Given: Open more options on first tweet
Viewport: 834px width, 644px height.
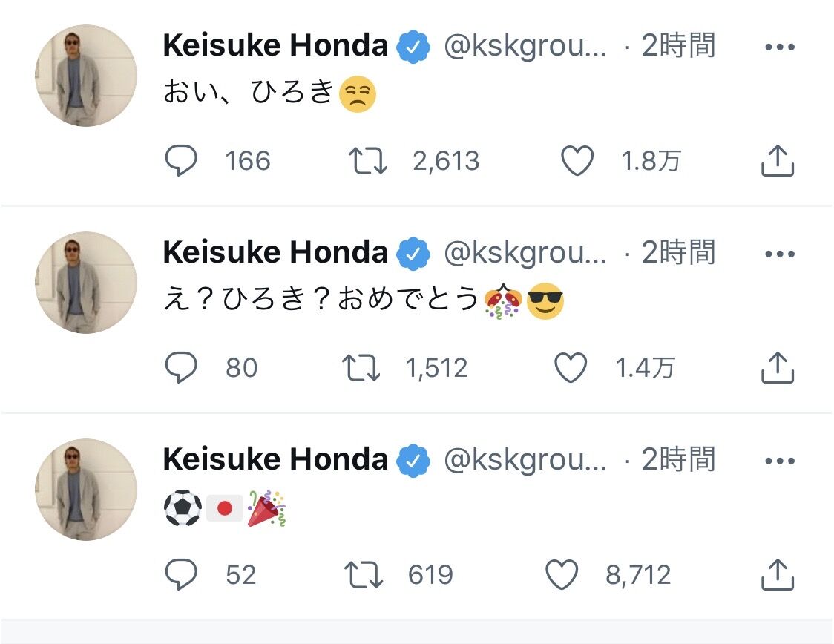Looking at the screenshot, I should pos(780,47).
